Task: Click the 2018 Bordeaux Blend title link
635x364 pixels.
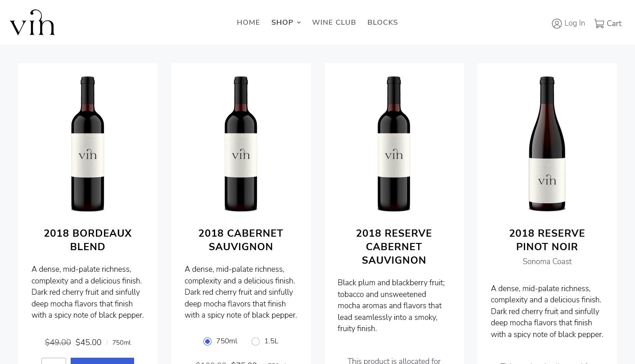Action: 88,240
